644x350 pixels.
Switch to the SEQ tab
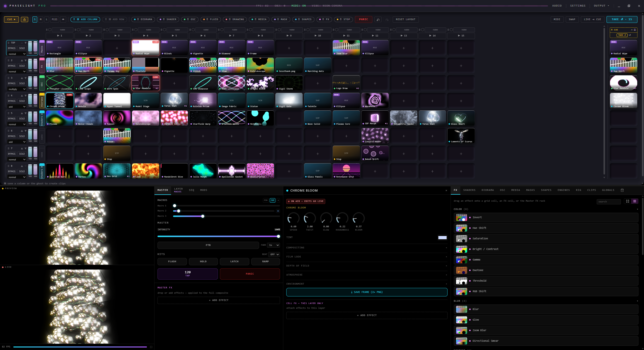click(192, 190)
